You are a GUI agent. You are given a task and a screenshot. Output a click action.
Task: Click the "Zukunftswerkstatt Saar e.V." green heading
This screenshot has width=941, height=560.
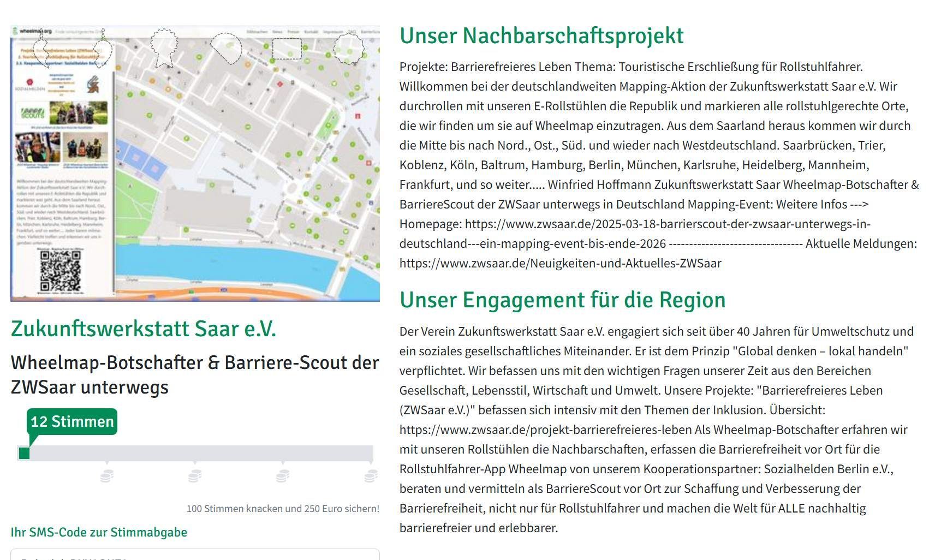click(x=144, y=329)
